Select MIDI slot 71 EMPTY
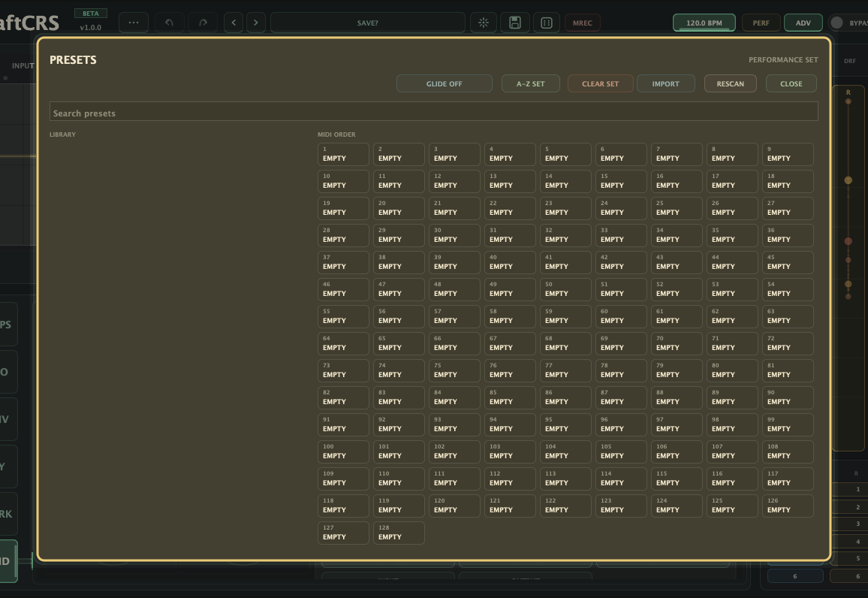 (x=732, y=344)
